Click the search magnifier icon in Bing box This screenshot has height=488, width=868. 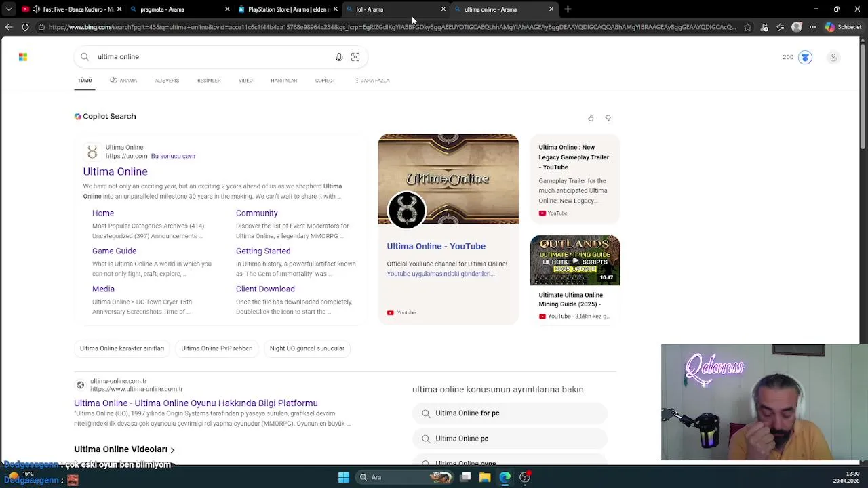pyautogui.click(x=85, y=57)
